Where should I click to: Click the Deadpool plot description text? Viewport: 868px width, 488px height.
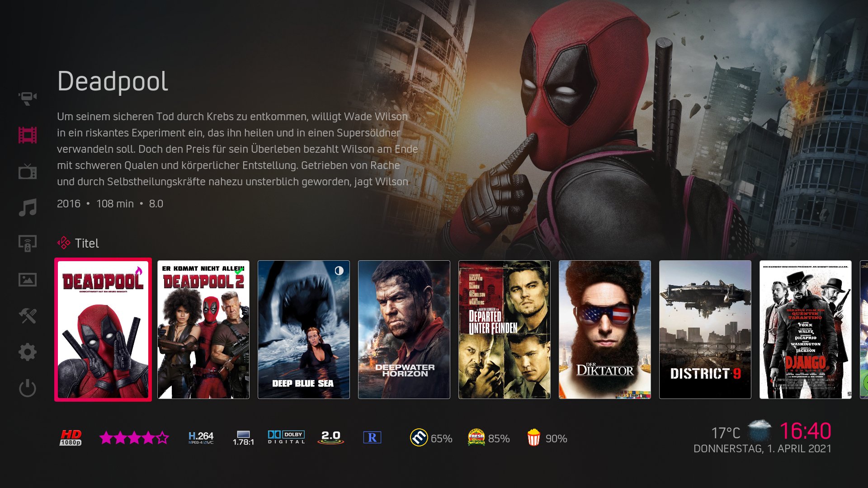point(237,149)
